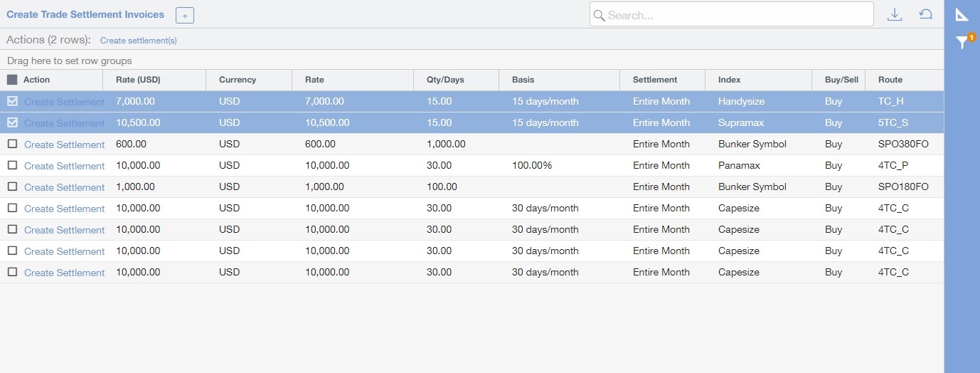980x373 pixels.
Task: Click the Settlement column header
Action: tap(654, 80)
